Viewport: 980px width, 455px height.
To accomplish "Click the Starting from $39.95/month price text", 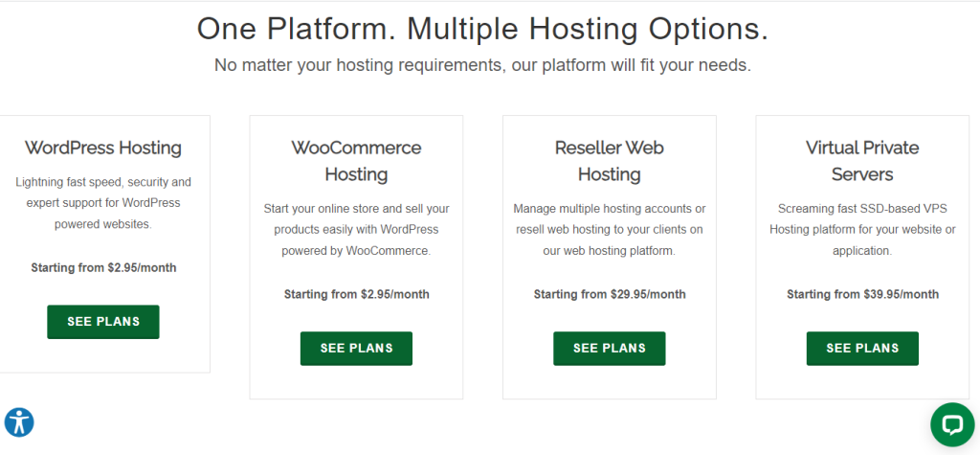I will click(862, 294).
